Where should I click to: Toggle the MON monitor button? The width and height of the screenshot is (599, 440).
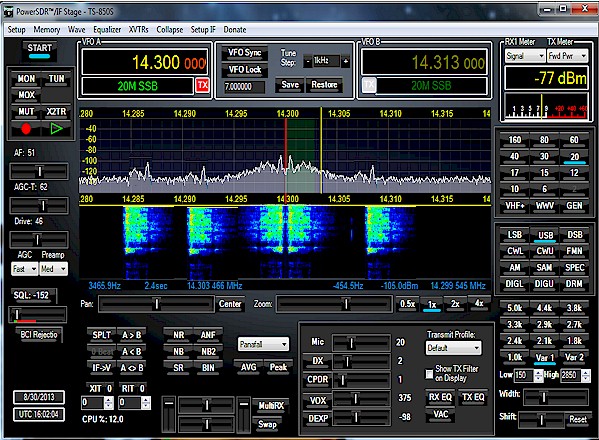click(x=26, y=79)
